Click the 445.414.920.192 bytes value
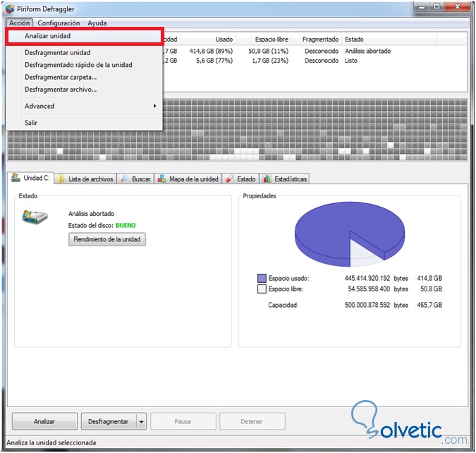 click(x=367, y=278)
